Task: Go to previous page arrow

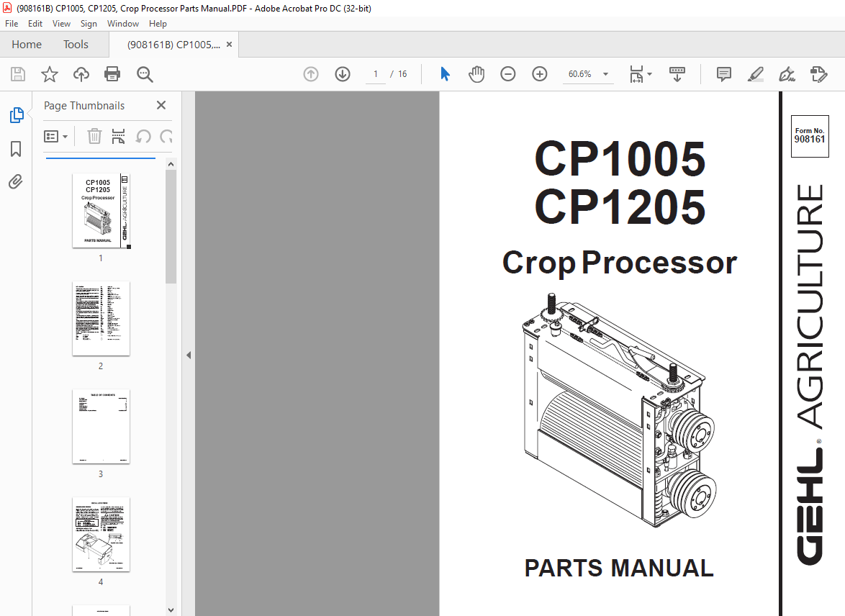Action: (311, 74)
